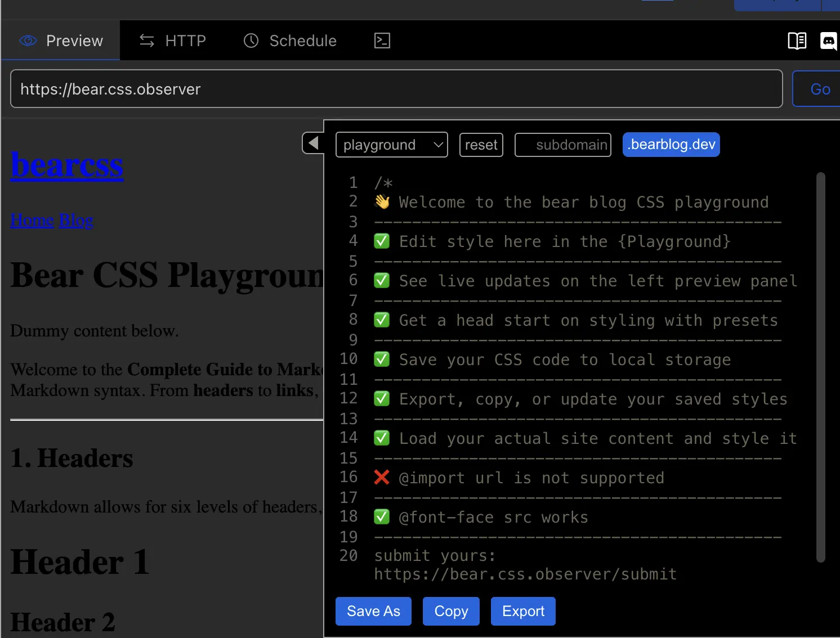Click the Export button
The image size is (840, 638).
523,611
